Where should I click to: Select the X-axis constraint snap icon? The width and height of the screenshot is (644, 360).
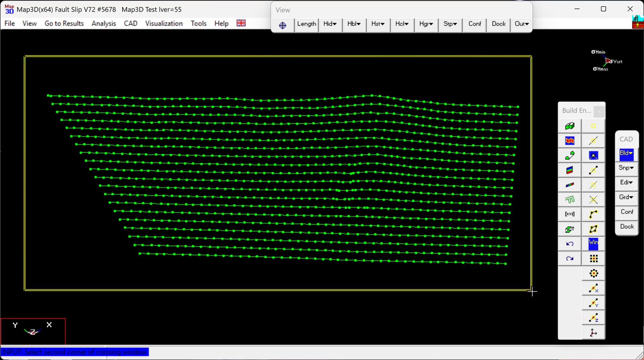coord(593,288)
